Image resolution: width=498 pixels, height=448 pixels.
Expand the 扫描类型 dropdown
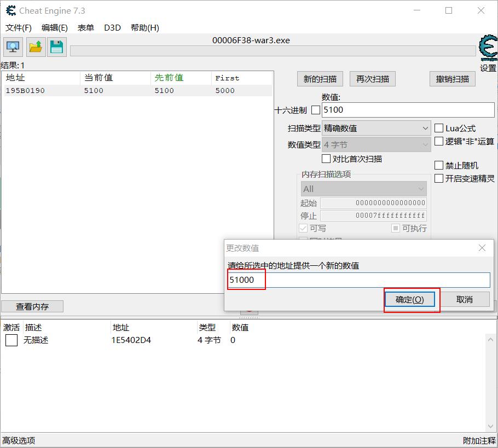pos(376,129)
